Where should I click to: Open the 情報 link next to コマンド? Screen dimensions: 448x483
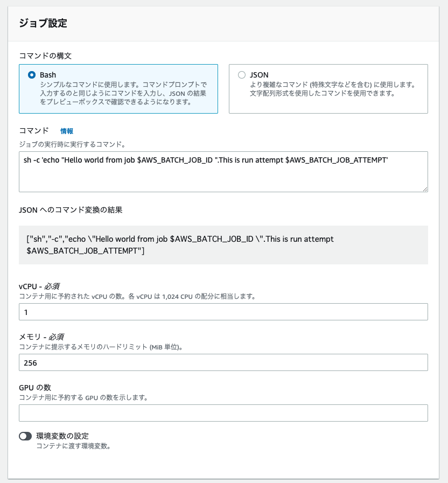click(x=67, y=131)
